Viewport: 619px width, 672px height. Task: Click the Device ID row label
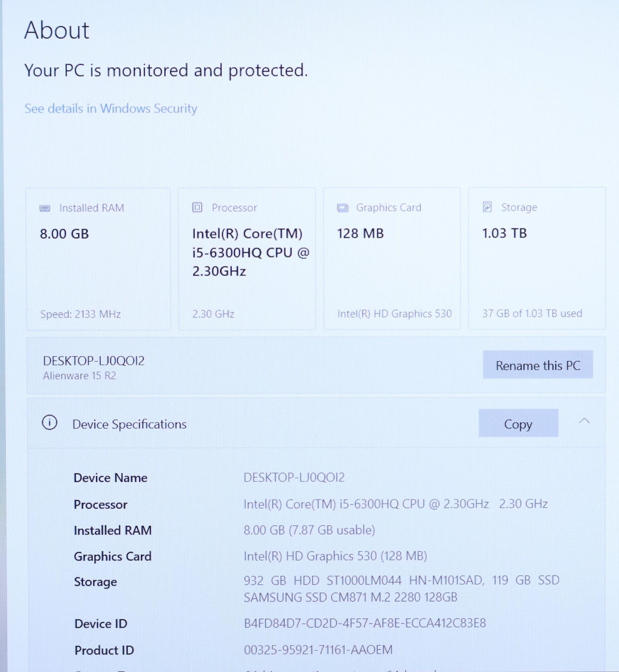[x=101, y=624]
